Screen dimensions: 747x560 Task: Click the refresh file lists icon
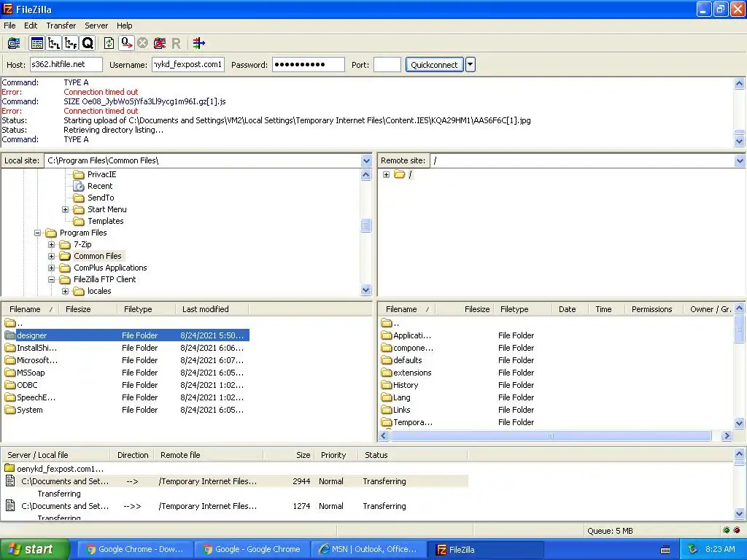coord(109,43)
